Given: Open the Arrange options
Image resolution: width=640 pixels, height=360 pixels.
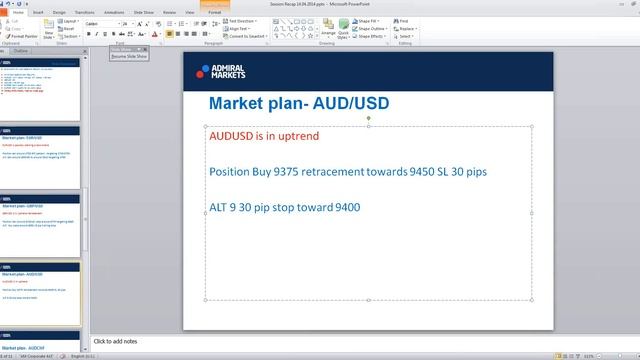Looking at the screenshot, I should click(328, 29).
